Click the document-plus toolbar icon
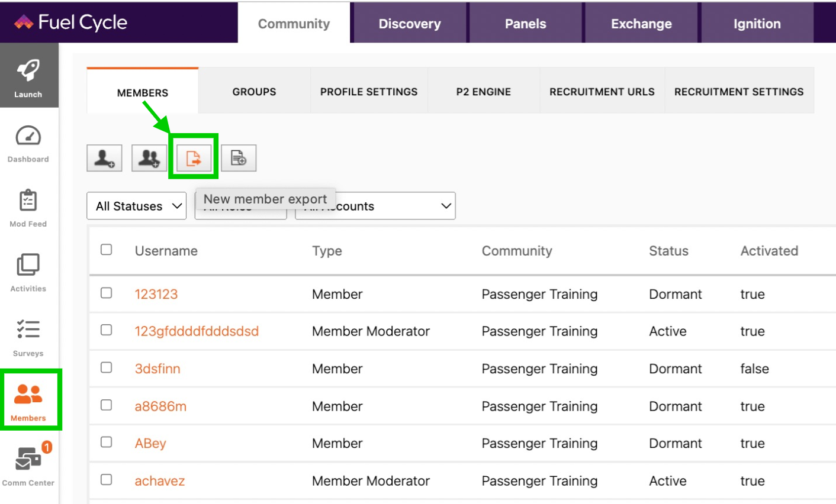 coord(239,158)
